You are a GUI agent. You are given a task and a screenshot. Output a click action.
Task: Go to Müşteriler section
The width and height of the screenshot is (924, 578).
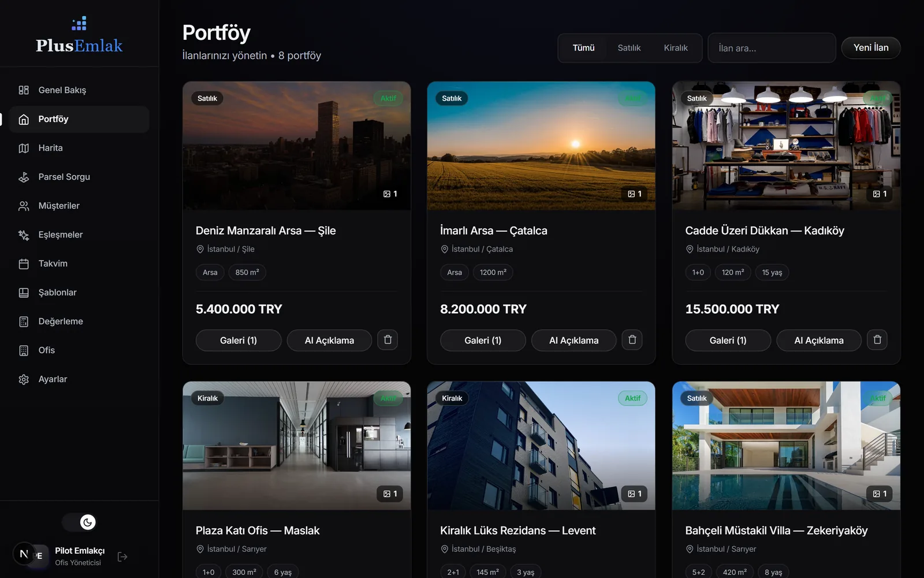click(79, 206)
